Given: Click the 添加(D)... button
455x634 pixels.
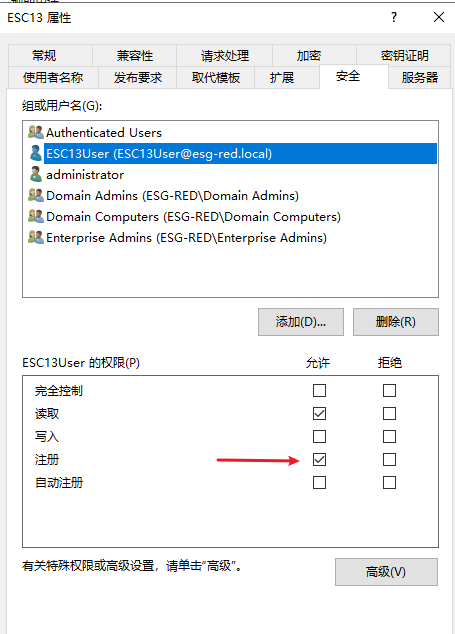Looking at the screenshot, I should tap(301, 322).
